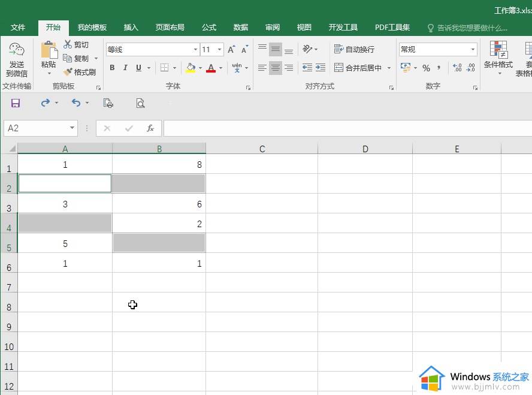Click inside the Name Box showing A2
532x395 pixels.
click(36, 128)
